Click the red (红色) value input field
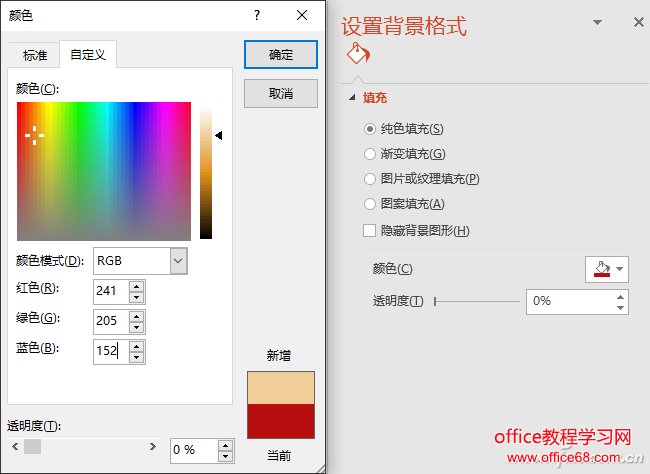Screen dimensions: 650x474 coord(110,291)
